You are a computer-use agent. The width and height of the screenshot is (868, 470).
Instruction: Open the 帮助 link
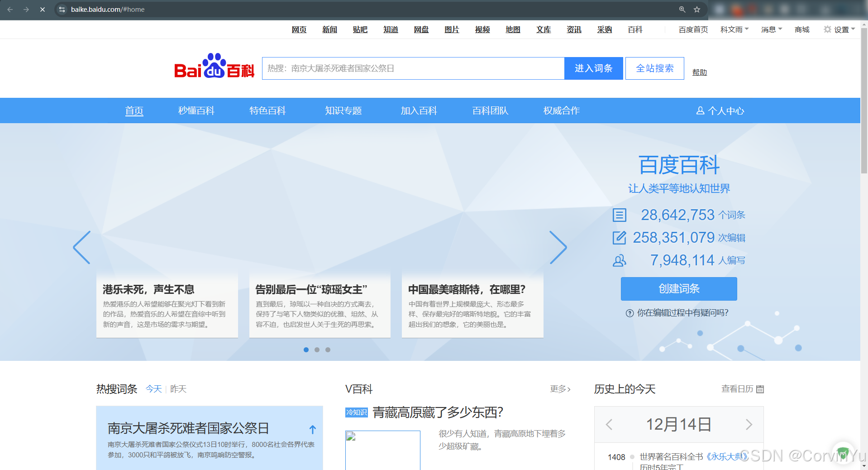tap(699, 72)
